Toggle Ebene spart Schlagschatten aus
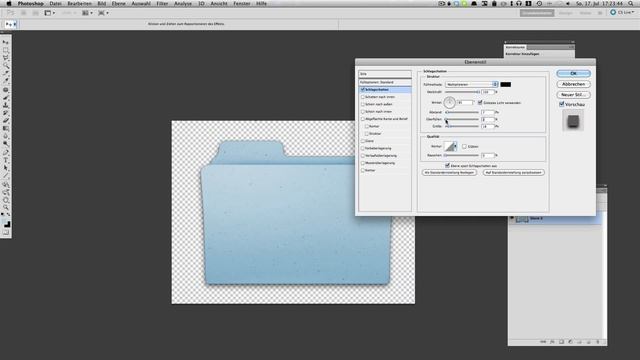640x360 pixels. coord(447,166)
